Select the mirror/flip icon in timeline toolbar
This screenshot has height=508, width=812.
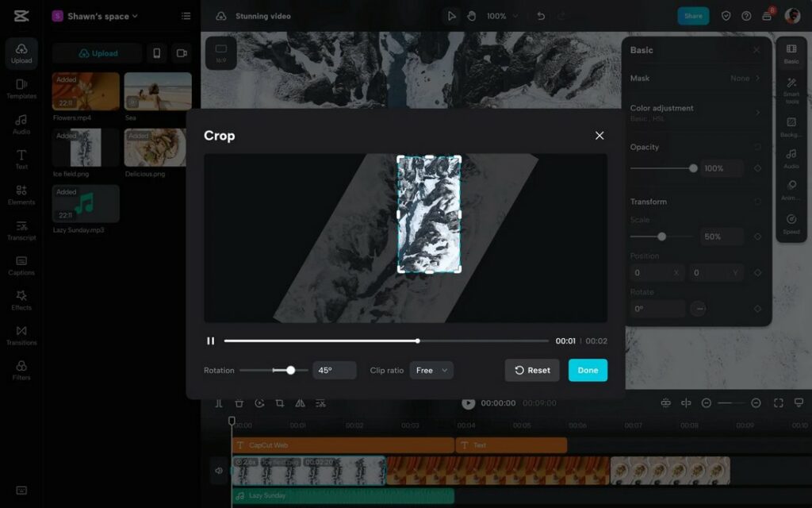299,403
